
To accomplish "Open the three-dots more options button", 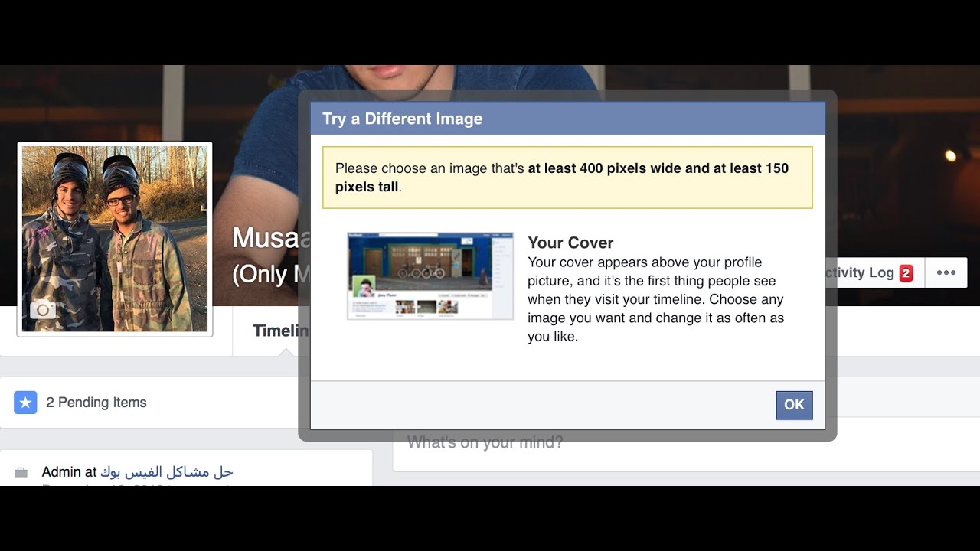I will coord(946,272).
